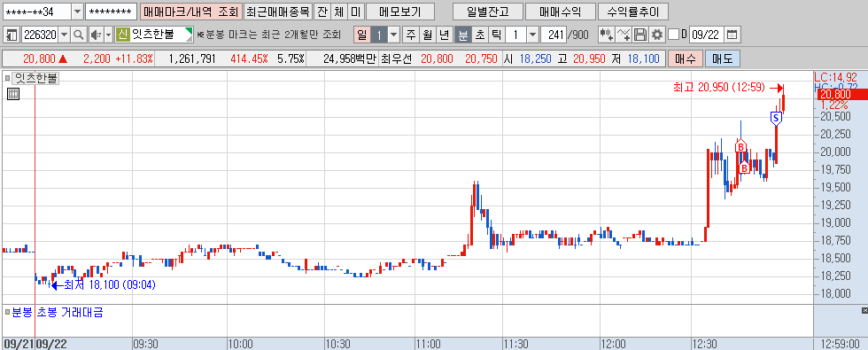This screenshot has width=868, height=350.
Task: Click 매매마크/내역 조회 button
Action: (x=191, y=12)
